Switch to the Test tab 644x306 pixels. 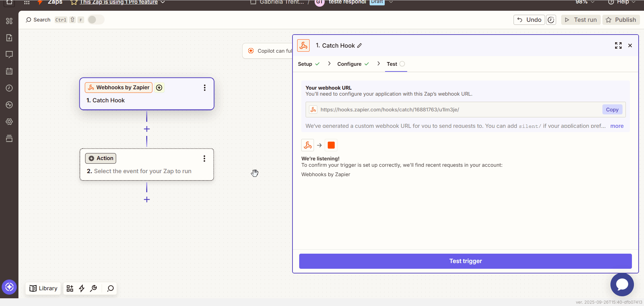click(x=396, y=64)
